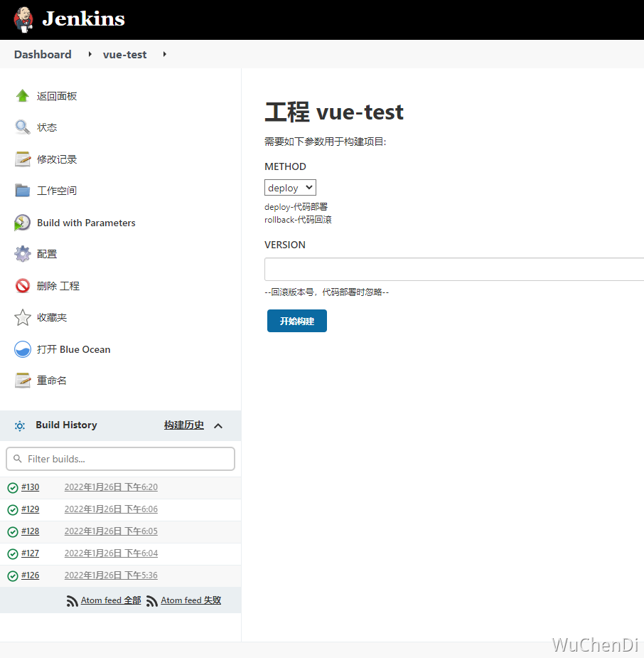This screenshot has width=644, height=658.
Task: Click the success status icon of build #127
Action: click(13, 554)
